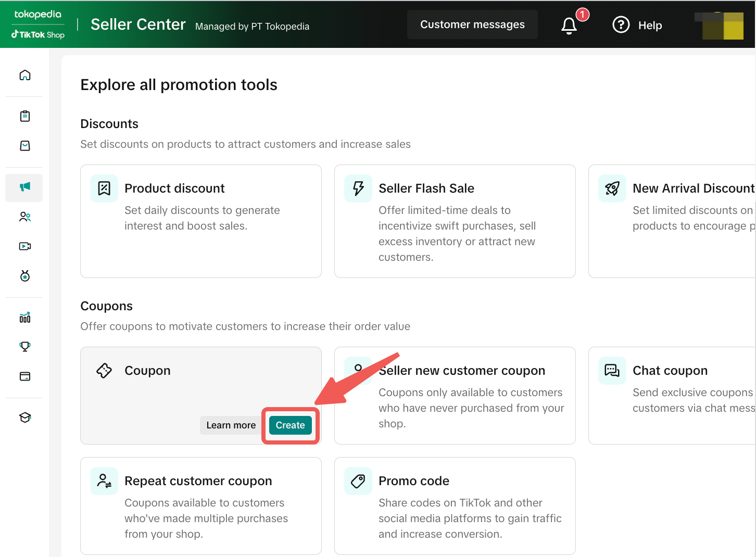Select the Product discount card
This screenshot has width=756, height=557.
click(x=200, y=221)
